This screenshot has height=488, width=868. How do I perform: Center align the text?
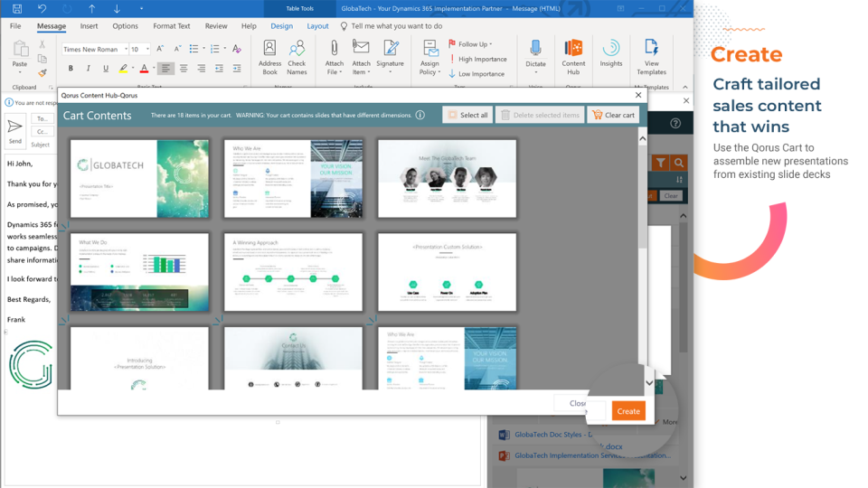coord(184,68)
